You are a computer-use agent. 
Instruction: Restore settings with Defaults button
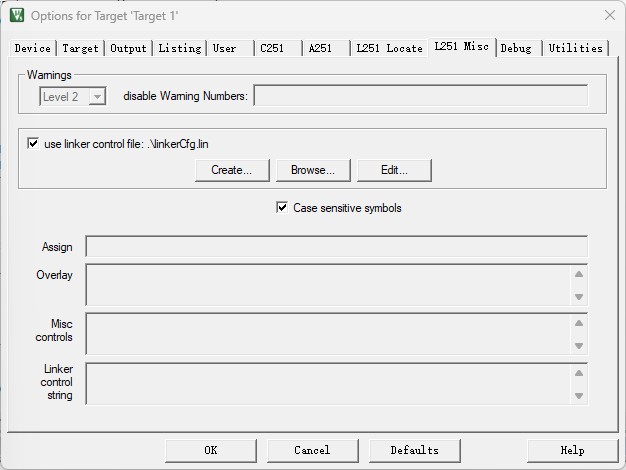click(x=414, y=450)
